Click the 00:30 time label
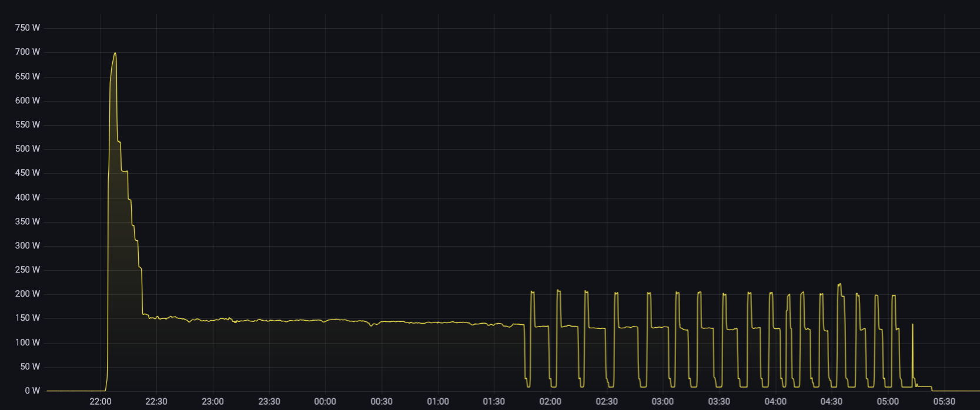 pos(382,402)
